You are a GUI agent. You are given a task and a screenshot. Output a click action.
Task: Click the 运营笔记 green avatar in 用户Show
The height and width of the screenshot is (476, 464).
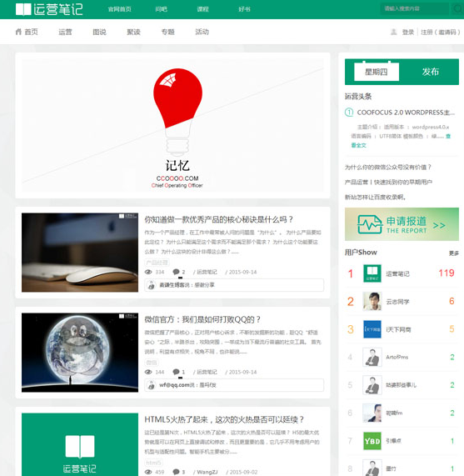pos(372,273)
